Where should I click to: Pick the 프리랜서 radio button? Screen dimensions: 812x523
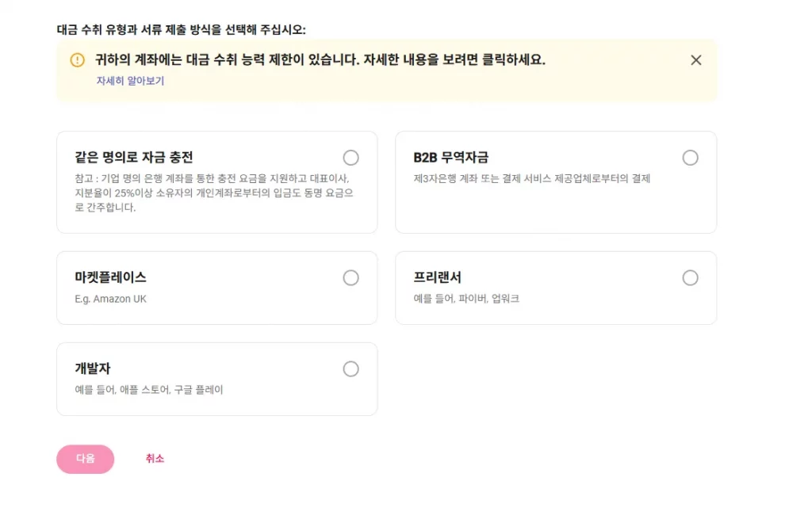690,278
